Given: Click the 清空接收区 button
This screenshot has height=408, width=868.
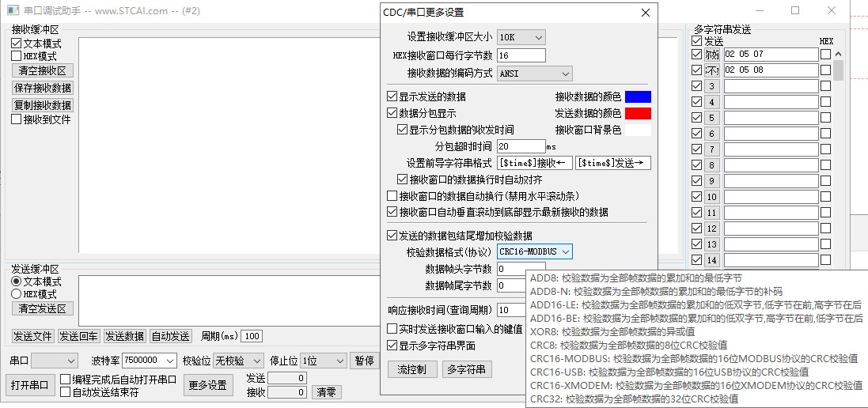Looking at the screenshot, I should (x=42, y=70).
